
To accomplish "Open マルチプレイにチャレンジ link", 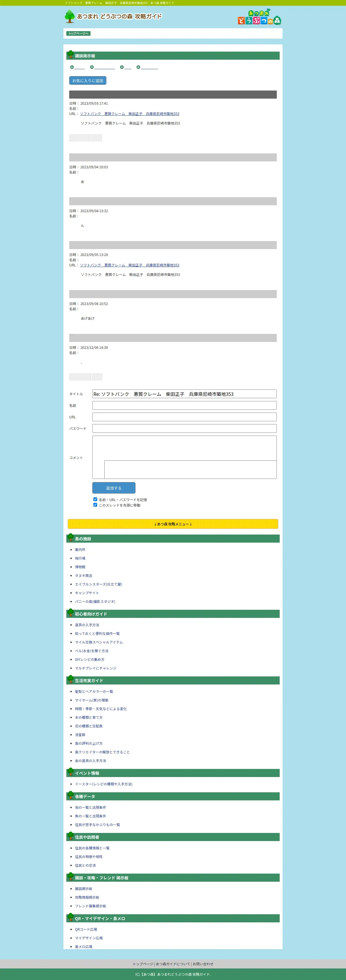I will pyautogui.click(x=95, y=668).
